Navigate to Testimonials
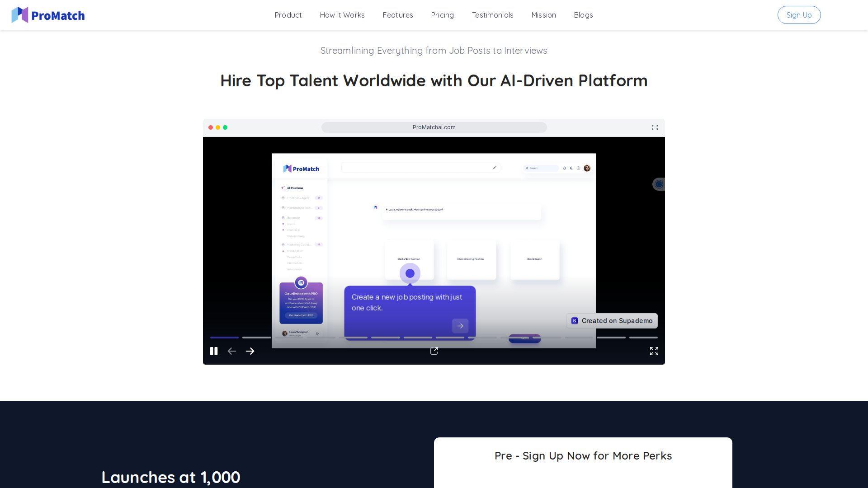 tap(493, 15)
